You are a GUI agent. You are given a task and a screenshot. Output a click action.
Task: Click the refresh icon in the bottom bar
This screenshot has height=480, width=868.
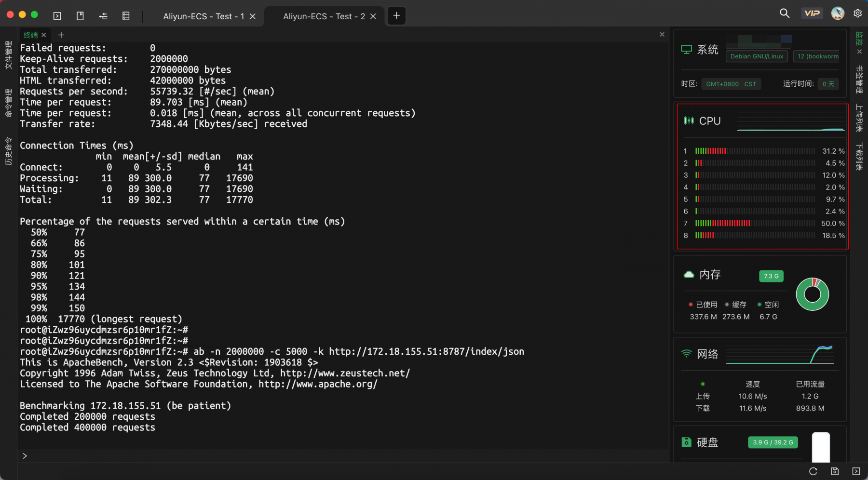click(x=813, y=471)
